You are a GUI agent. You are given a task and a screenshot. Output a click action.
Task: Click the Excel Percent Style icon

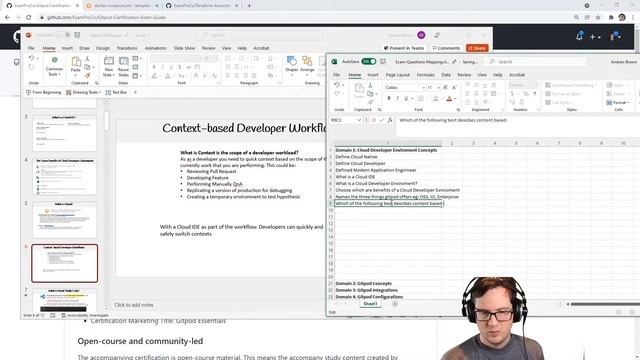[526, 94]
